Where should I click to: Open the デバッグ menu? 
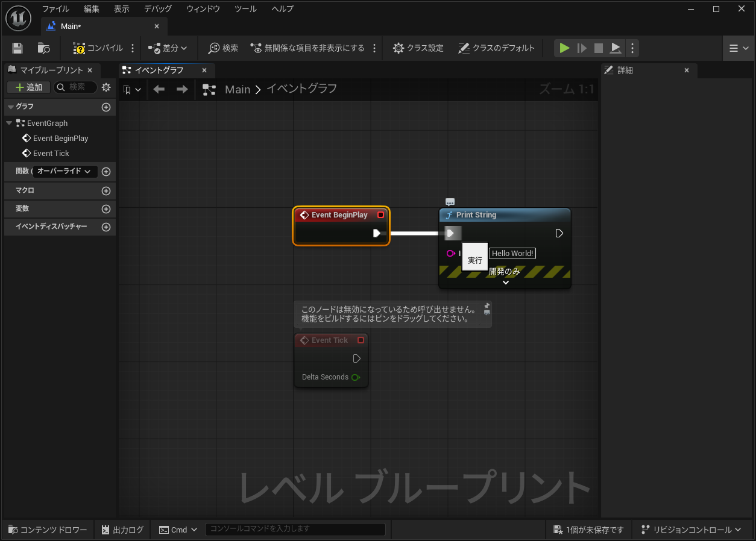pyautogui.click(x=158, y=9)
